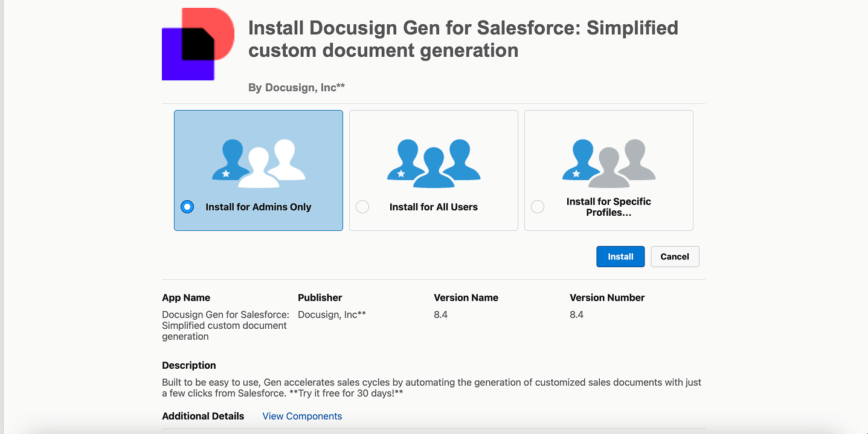Viewport: 868px width, 434px height.
Task: Select Install for Admins Only radio button
Action: click(187, 207)
